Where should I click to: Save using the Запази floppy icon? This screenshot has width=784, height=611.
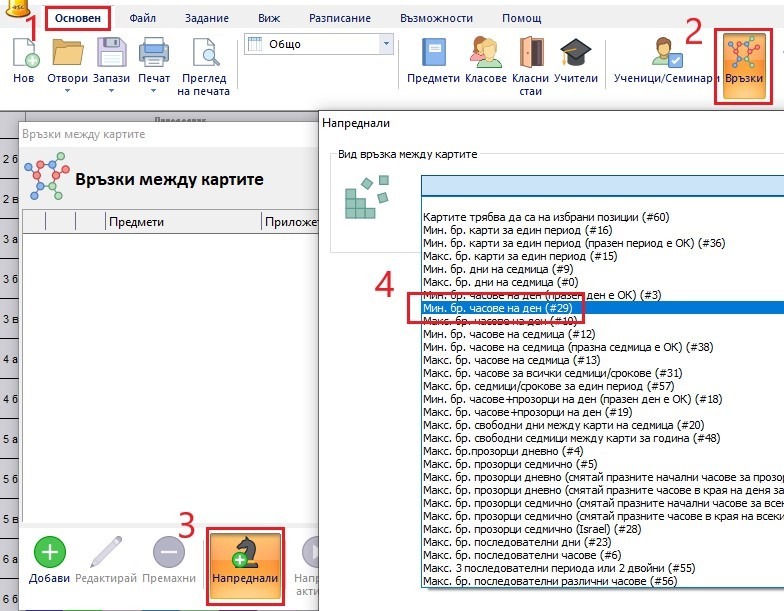coord(111,52)
